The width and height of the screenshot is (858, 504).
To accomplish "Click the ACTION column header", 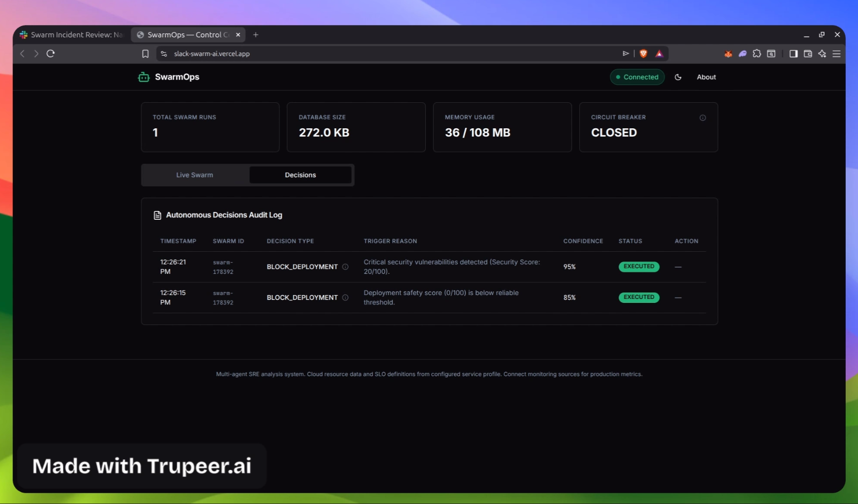I will click(x=686, y=241).
